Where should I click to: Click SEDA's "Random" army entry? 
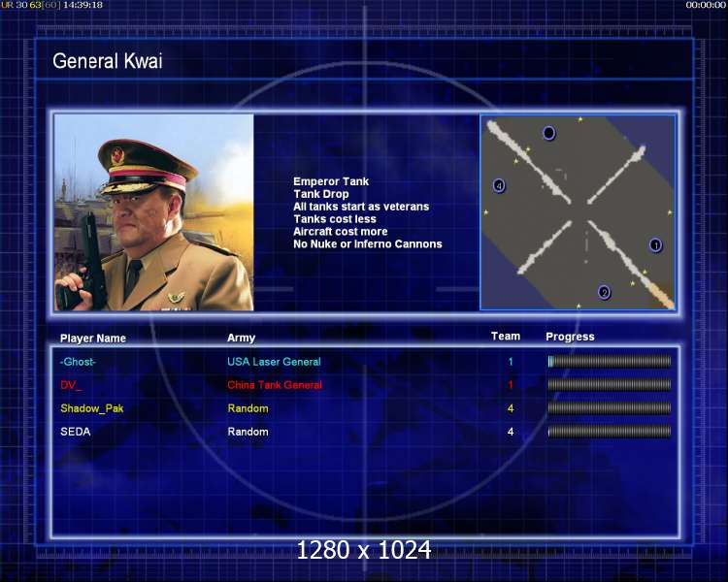(248, 432)
